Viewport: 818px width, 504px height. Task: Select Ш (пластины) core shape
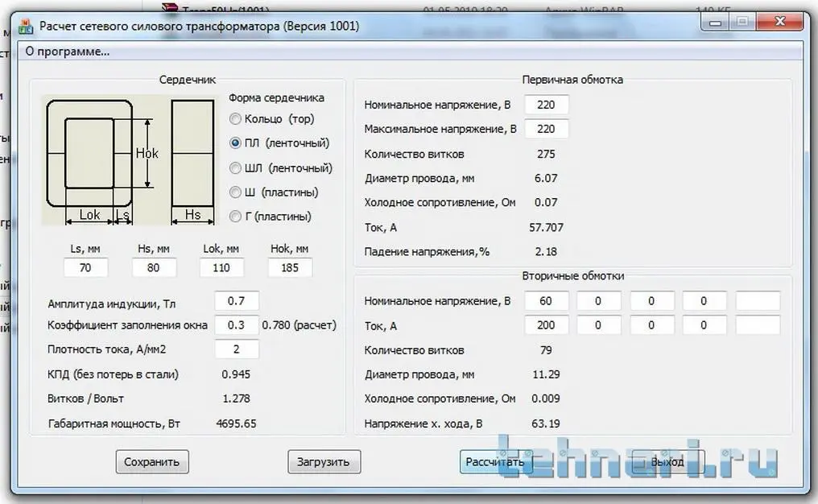[274, 192]
